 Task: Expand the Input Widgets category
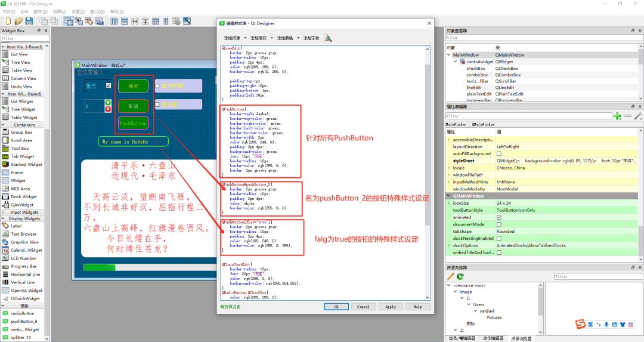pos(4,212)
